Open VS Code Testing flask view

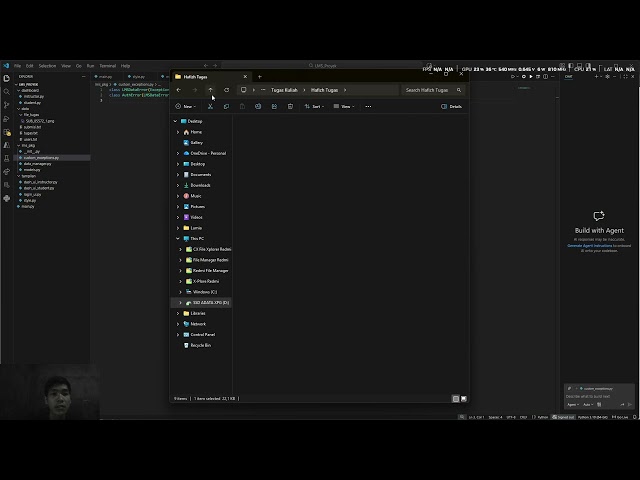click(x=7, y=158)
